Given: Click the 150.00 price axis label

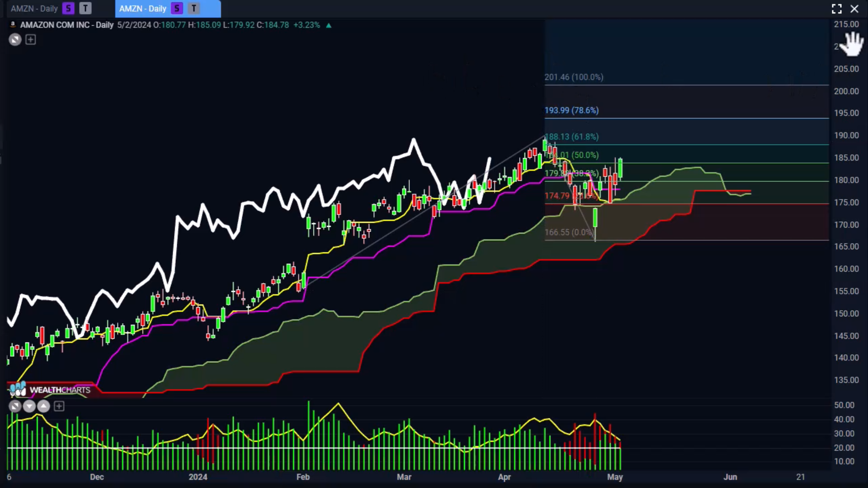Looking at the screenshot, I should click(846, 314).
